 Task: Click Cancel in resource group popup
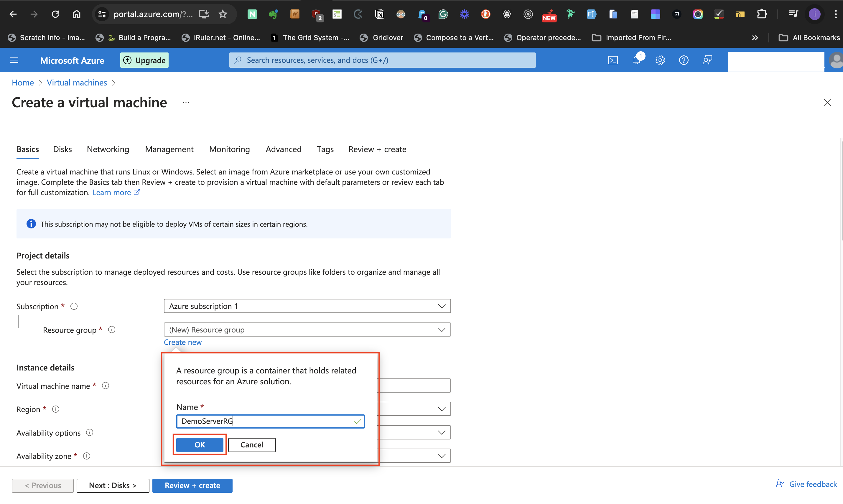click(x=252, y=444)
